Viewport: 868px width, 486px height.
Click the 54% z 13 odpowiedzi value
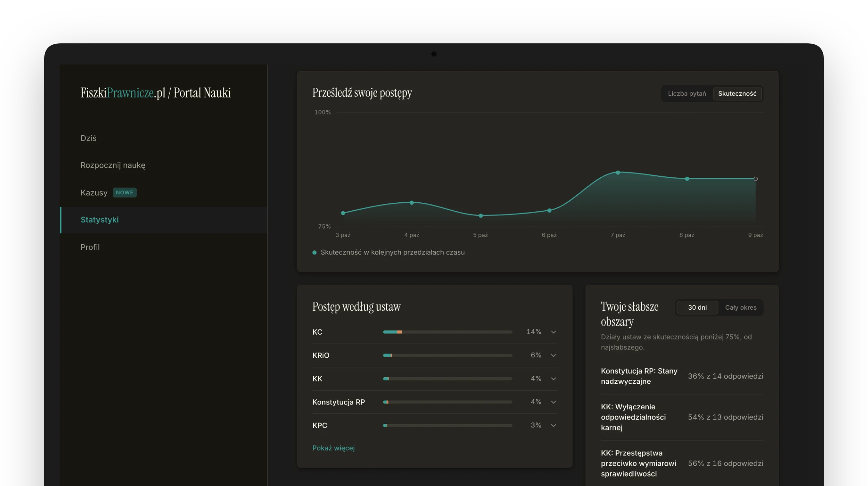[726, 417]
